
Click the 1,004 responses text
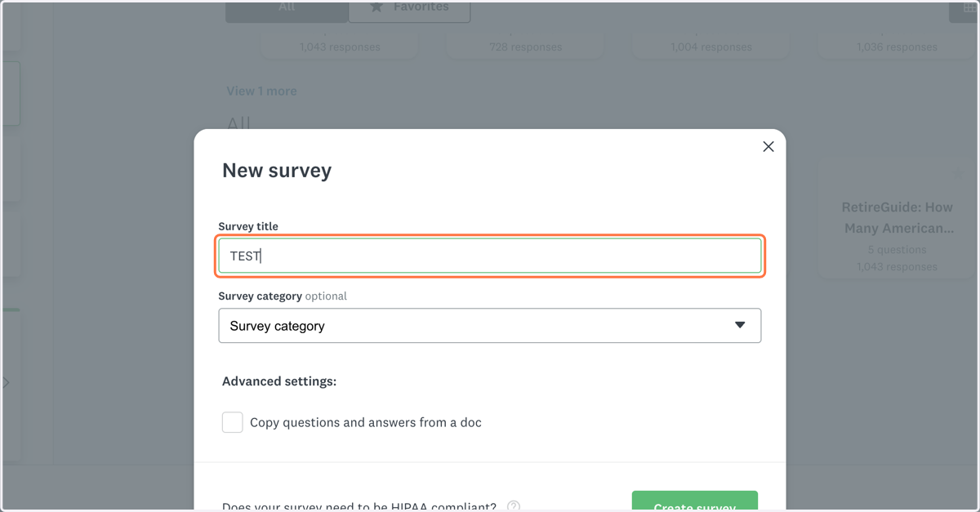tap(711, 47)
